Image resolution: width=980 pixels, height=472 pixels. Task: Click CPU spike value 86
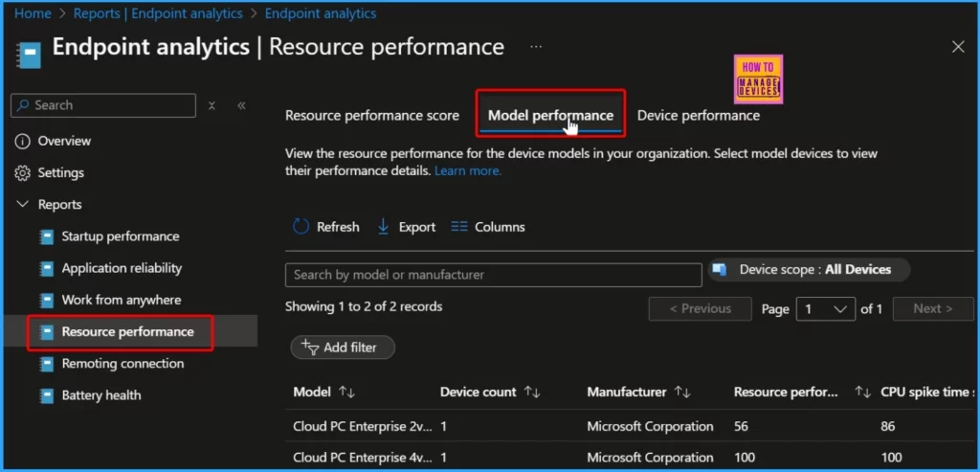coord(888,427)
